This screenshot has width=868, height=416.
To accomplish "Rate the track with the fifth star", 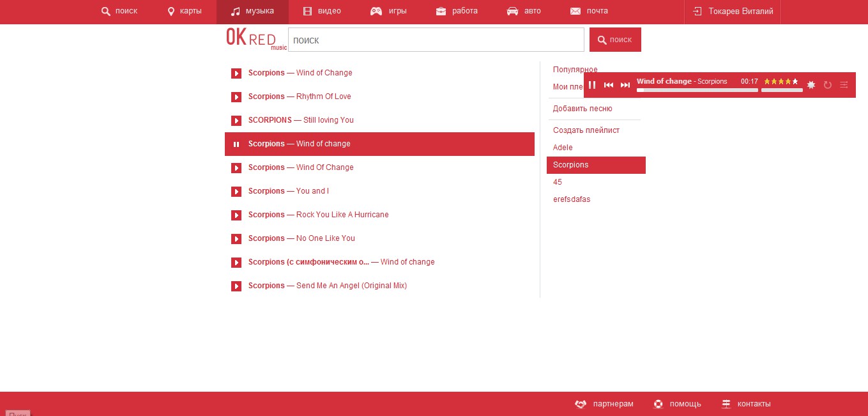I will pos(795,82).
